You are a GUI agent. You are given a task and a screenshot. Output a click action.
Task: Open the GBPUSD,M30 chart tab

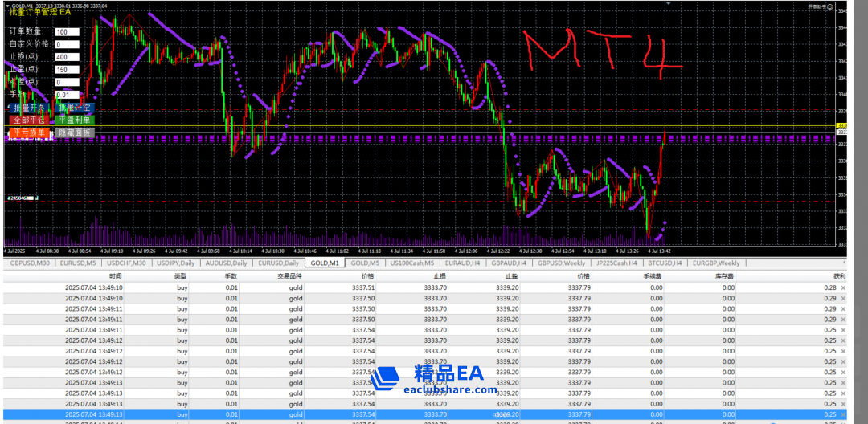click(x=29, y=263)
